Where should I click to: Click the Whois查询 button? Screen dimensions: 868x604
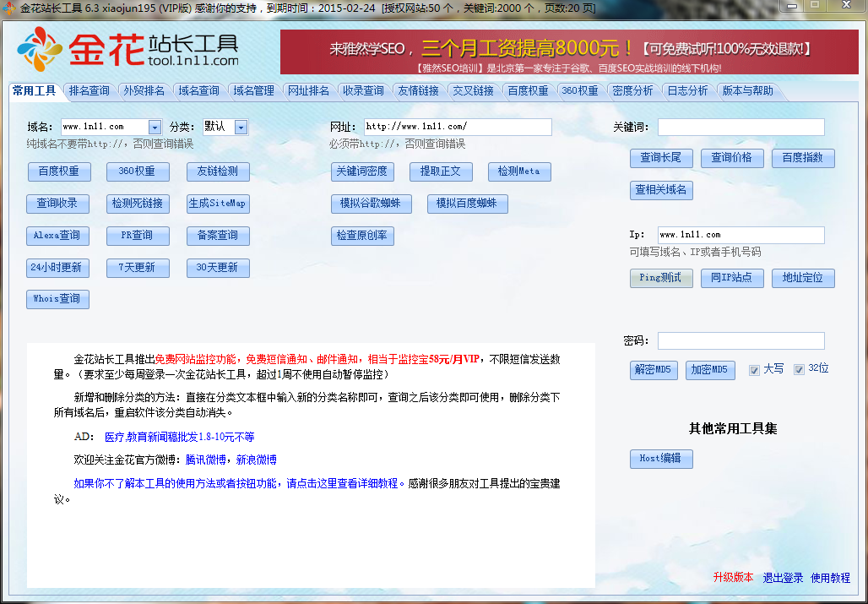tap(57, 299)
